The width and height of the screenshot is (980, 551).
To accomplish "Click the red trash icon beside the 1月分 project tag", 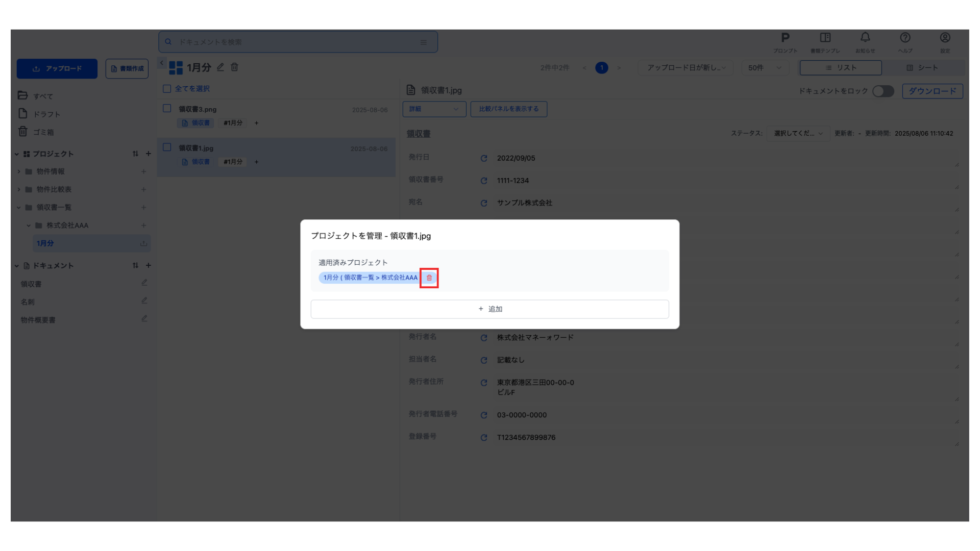I will [429, 278].
